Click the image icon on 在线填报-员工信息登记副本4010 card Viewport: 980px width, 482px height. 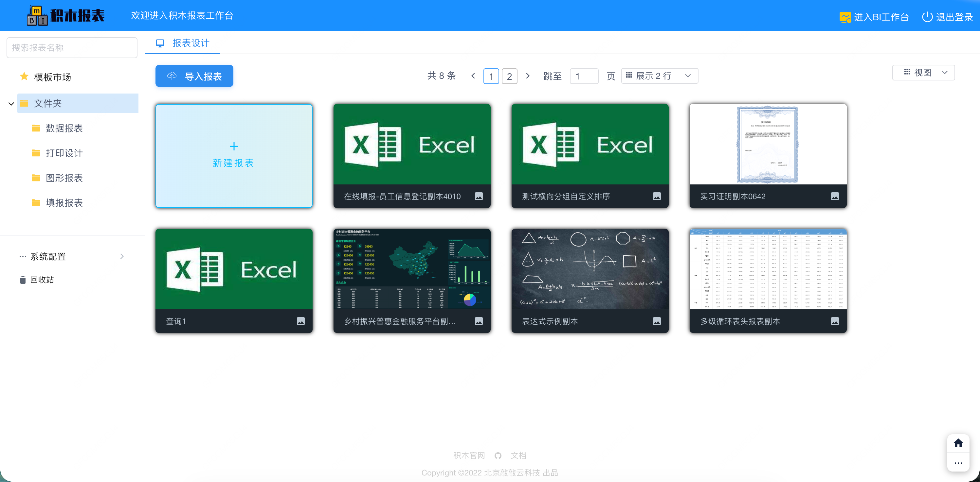[479, 196]
